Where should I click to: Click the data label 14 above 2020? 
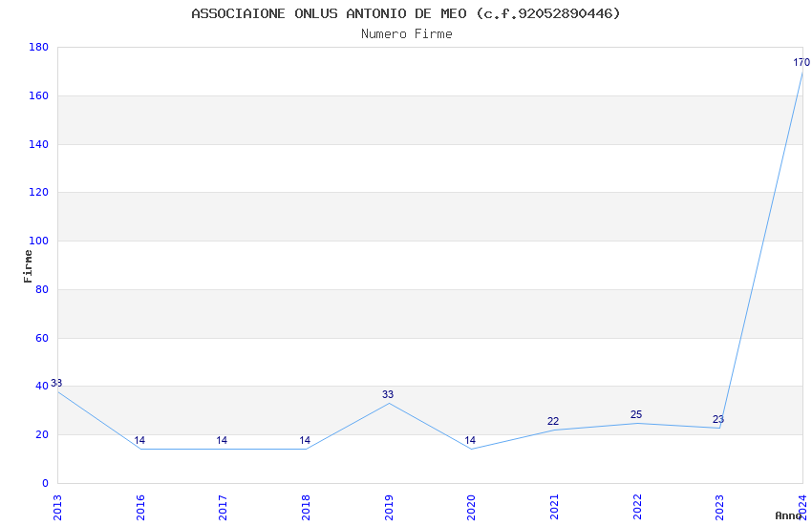pos(470,441)
